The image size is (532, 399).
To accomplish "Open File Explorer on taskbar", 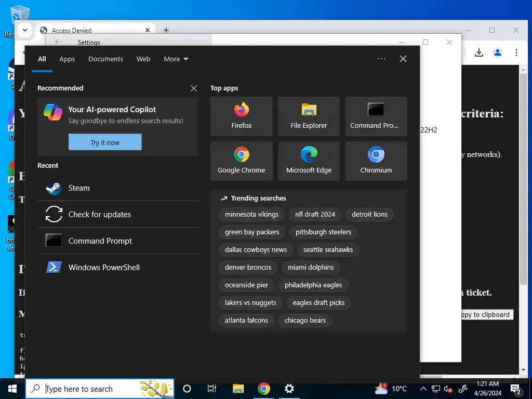I will click(238, 389).
